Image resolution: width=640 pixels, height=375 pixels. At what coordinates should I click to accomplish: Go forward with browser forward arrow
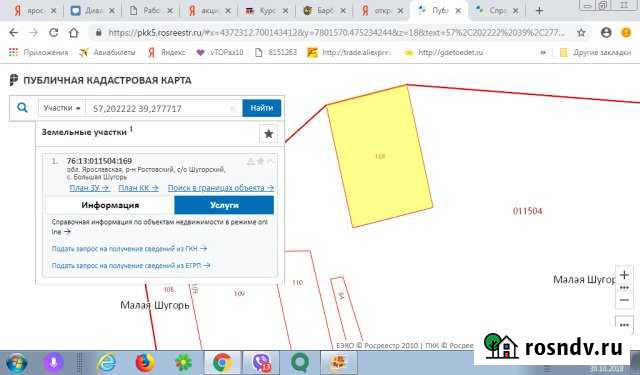33,33
